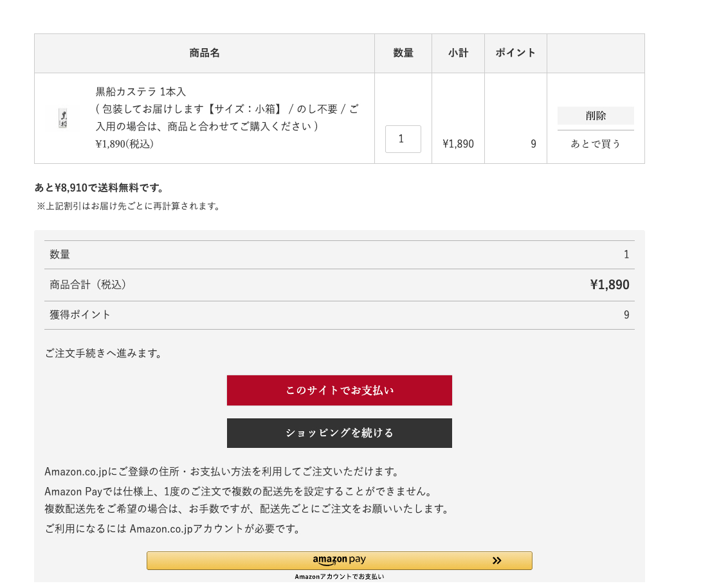The image size is (701, 588).
Task: Save item using あとで買う
Action: pyautogui.click(x=596, y=144)
